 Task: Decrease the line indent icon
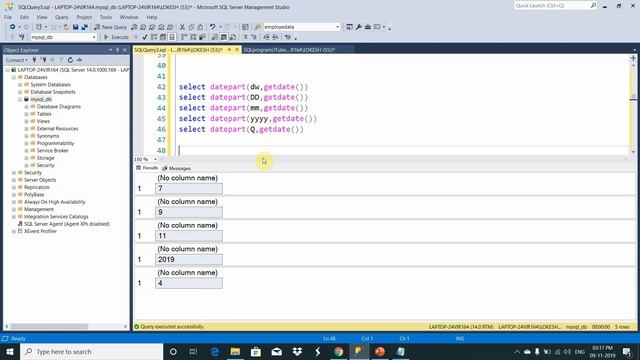click(x=266, y=37)
